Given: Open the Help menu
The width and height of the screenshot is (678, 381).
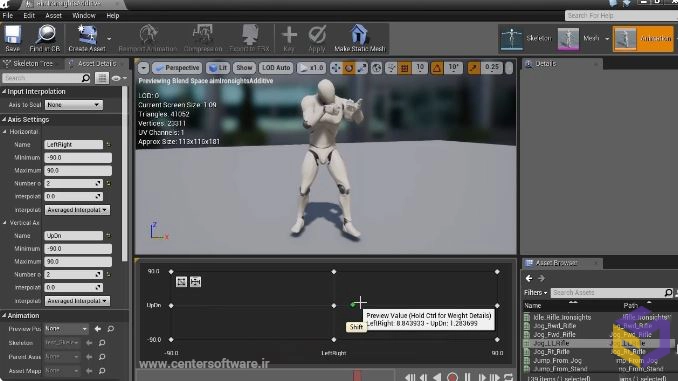Looking at the screenshot, I should pyautogui.click(x=112, y=16).
